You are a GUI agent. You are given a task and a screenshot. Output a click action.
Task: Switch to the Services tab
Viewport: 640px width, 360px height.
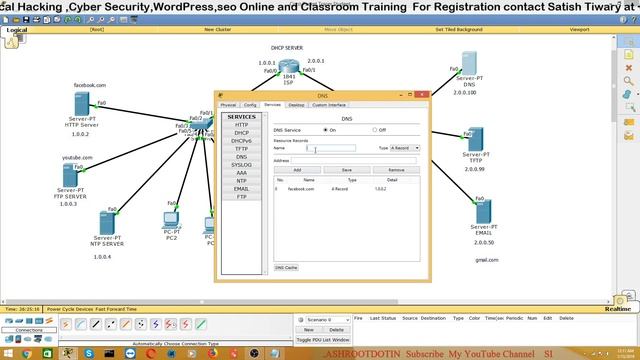(x=272, y=105)
